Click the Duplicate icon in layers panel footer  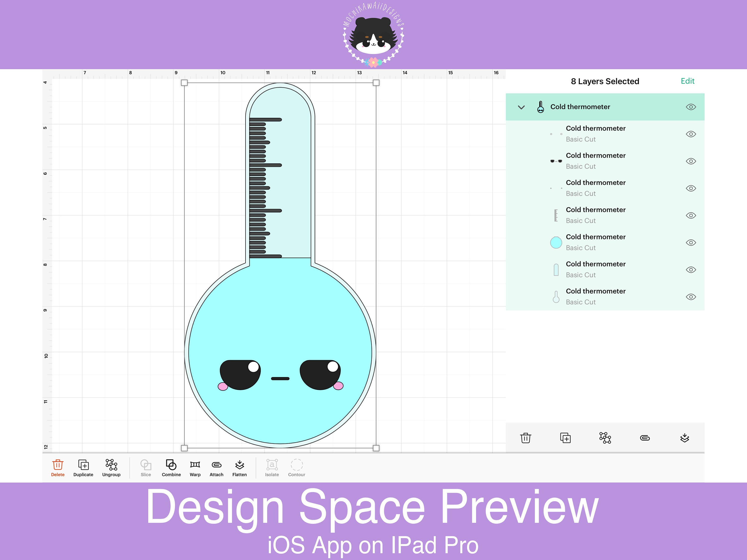[x=565, y=438]
